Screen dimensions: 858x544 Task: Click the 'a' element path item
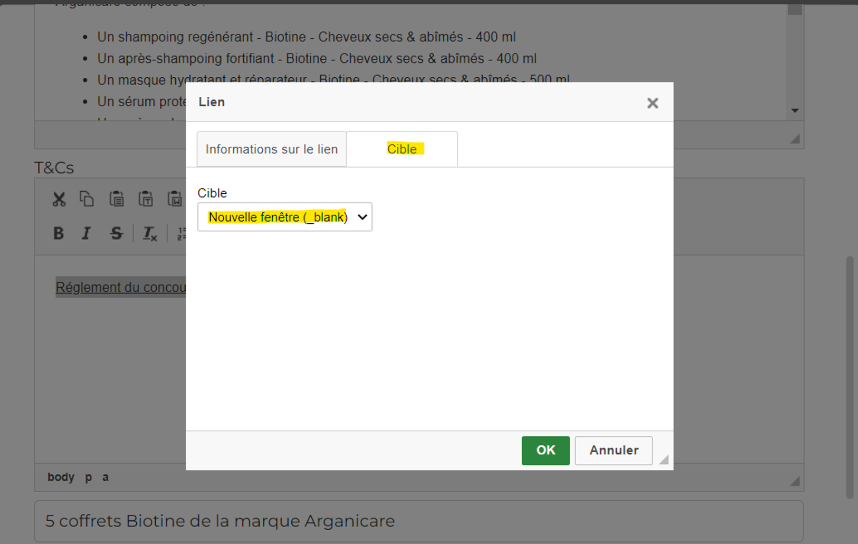pos(105,477)
